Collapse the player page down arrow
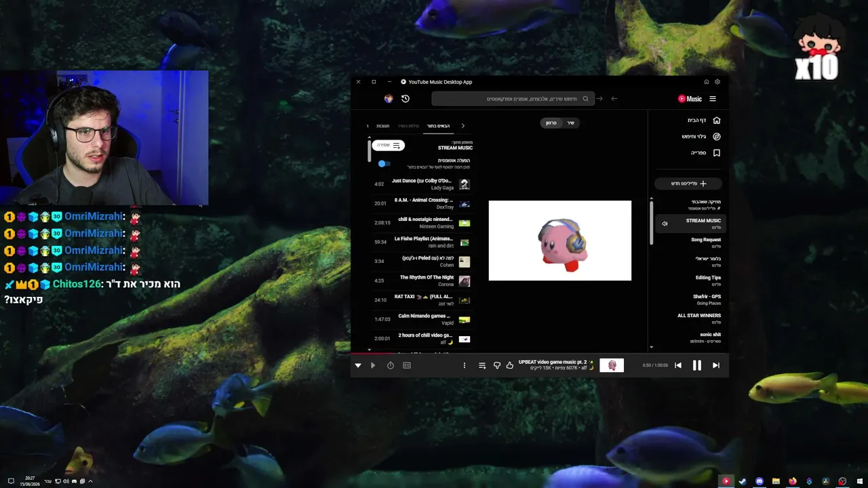Image resolution: width=868 pixels, height=488 pixels. pos(358,365)
